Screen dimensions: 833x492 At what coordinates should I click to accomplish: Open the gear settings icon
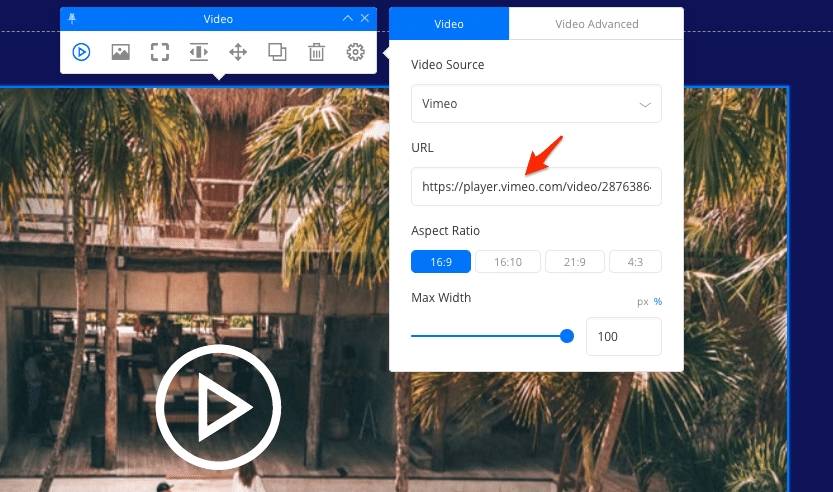(x=355, y=52)
